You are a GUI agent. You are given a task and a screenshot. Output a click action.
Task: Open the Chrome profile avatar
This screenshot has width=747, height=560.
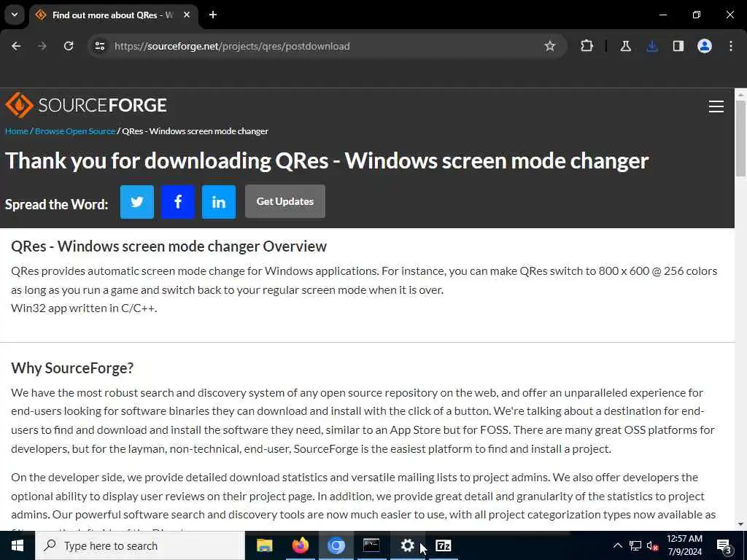(705, 46)
